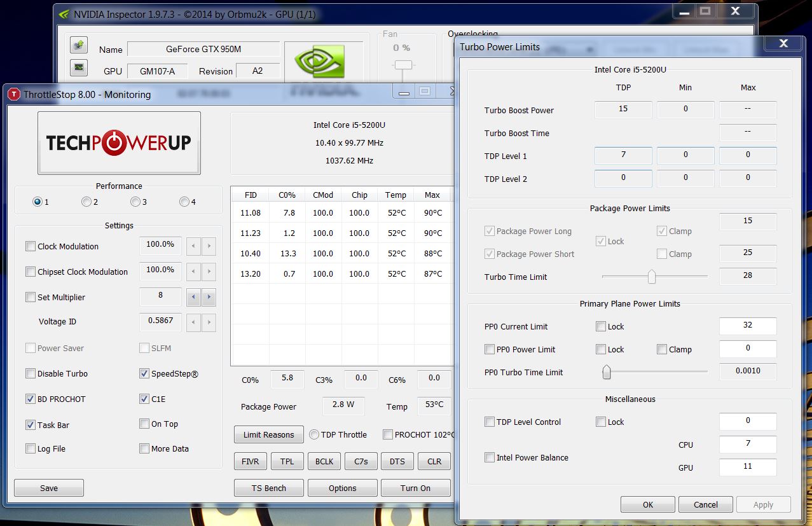The width and height of the screenshot is (812, 526).
Task: Click CLR button to reset max temps
Action: point(434,461)
